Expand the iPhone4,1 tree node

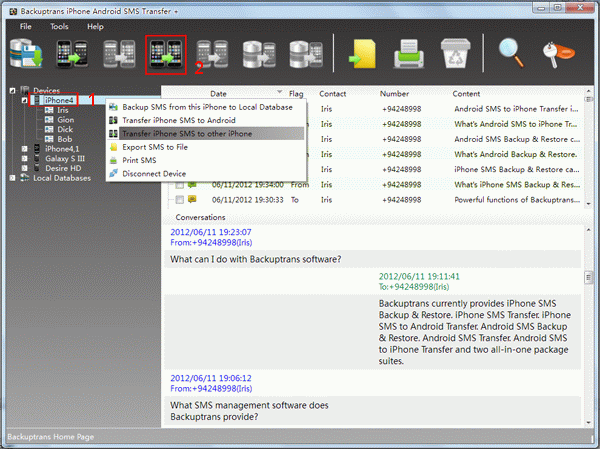pyautogui.click(x=24, y=149)
